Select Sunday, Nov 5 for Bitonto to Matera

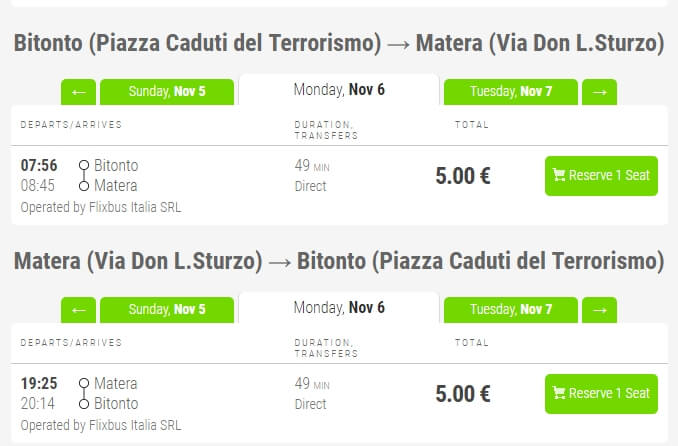pyautogui.click(x=167, y=92)
